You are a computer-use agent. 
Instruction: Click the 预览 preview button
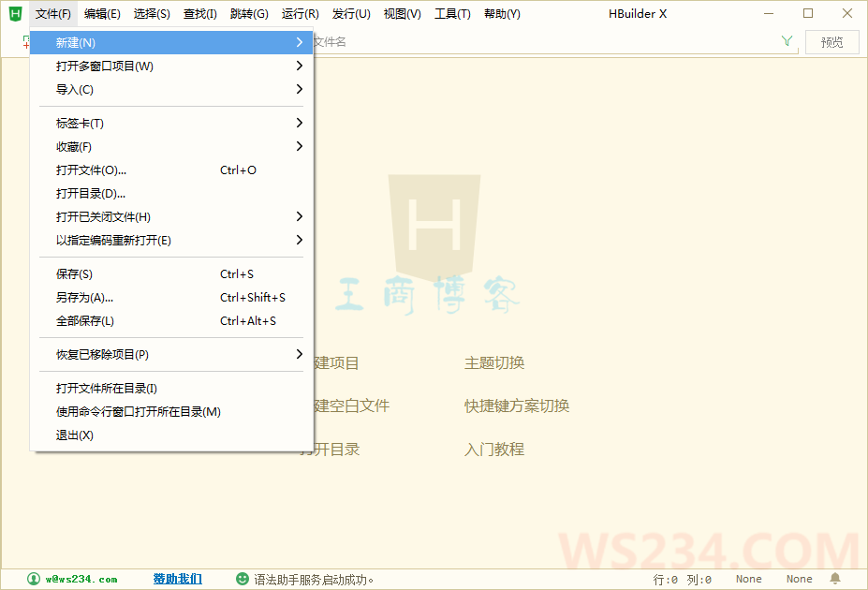(832, 42)
